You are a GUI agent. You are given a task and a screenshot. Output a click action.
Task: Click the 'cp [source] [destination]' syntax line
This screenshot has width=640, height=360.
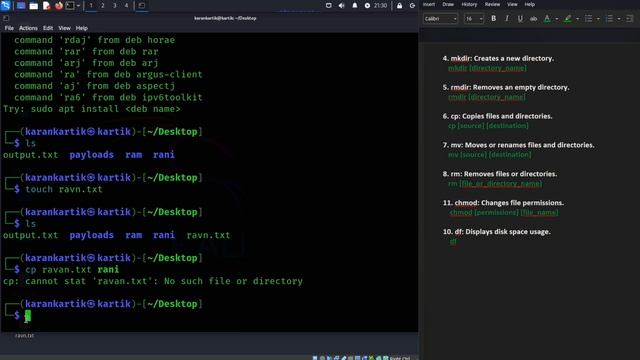(488, 126)
